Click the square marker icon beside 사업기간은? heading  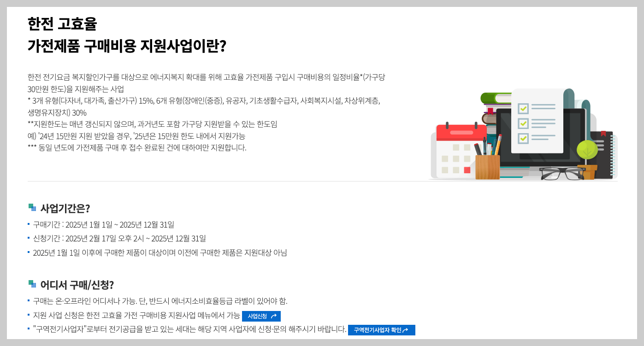point(31,207)
